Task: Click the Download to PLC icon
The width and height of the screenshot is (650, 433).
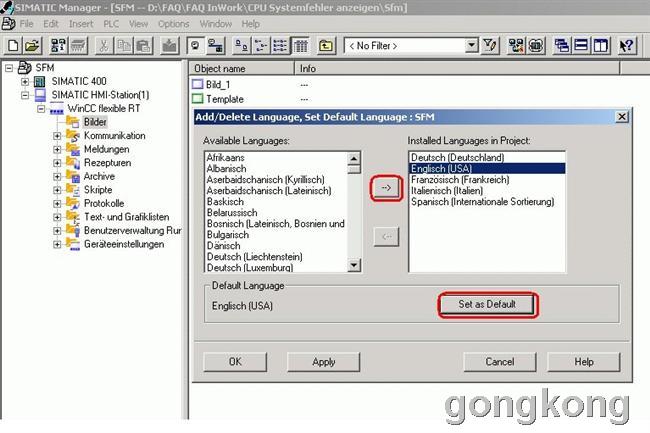Action: tap(170, 46)
